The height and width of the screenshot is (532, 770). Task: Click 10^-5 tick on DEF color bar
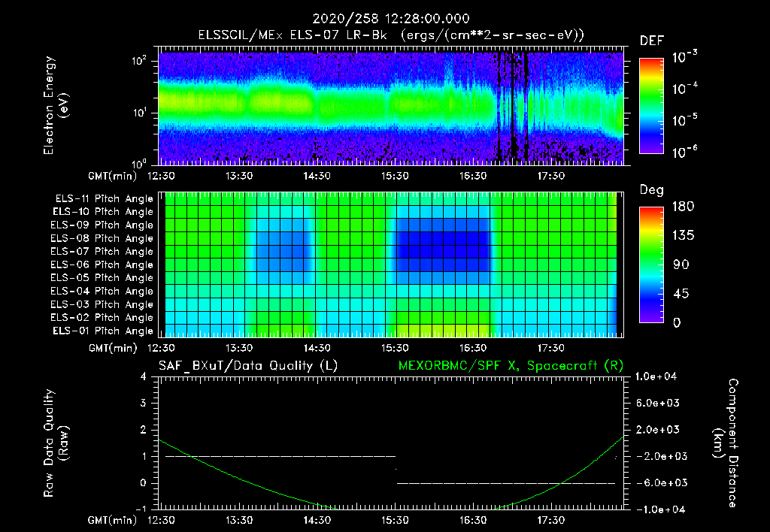[x=684, y=120]
